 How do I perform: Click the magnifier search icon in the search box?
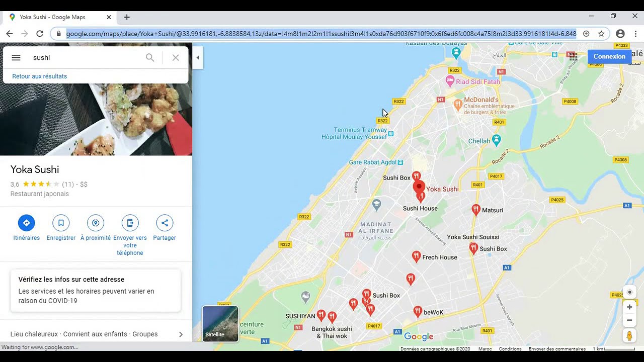pyautogui.click(x=150, y=58)
